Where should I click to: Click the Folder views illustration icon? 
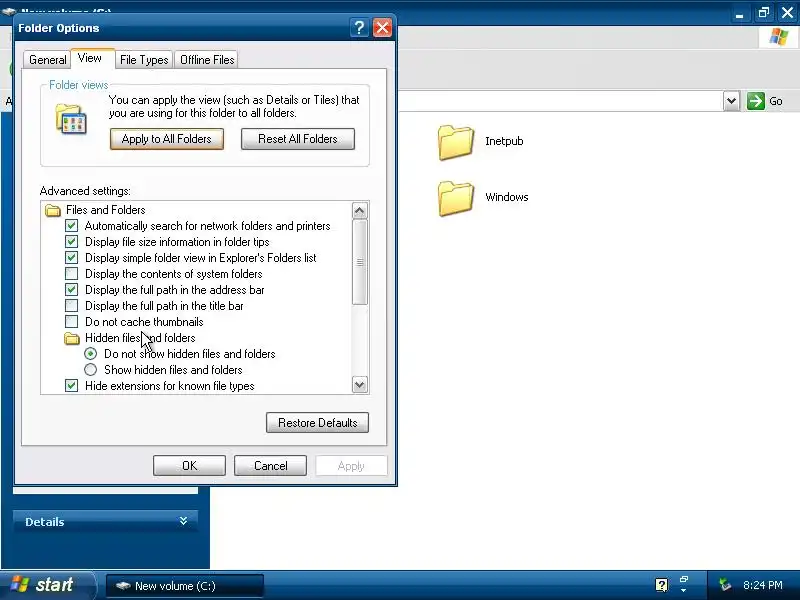(71, 119)
